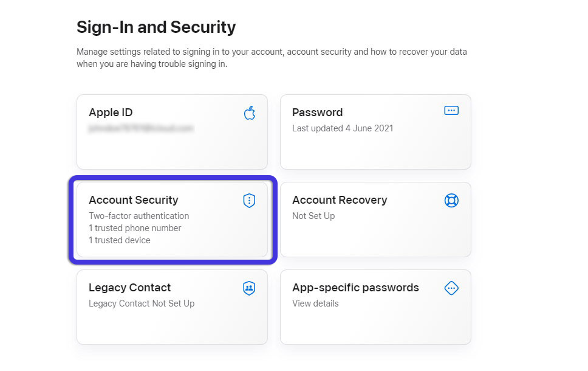The width and height of the screenshot is (588, 371).
Task: Click the Apple logo icon
Action: tap(250, 113)
